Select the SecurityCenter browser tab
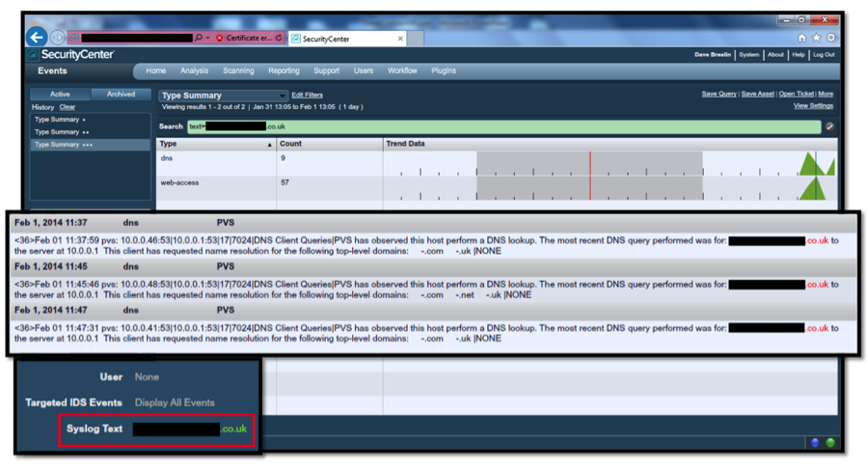Image resolution: width=868 pixels, height=467 pixels. click(x=347, y=39)
